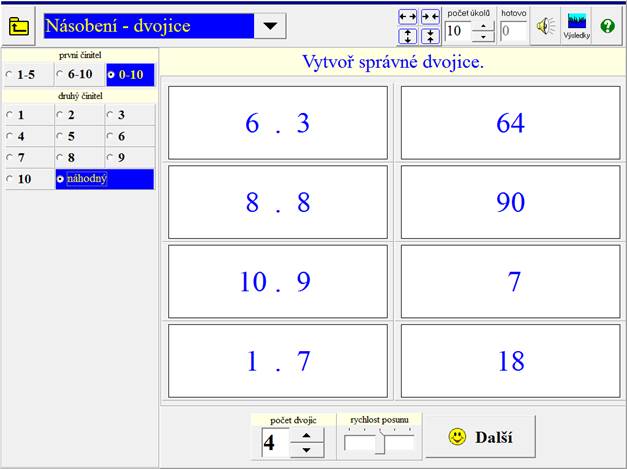Choose druhý činitel 2
Screen dimensions: 627x469
(x=79, y=115)
